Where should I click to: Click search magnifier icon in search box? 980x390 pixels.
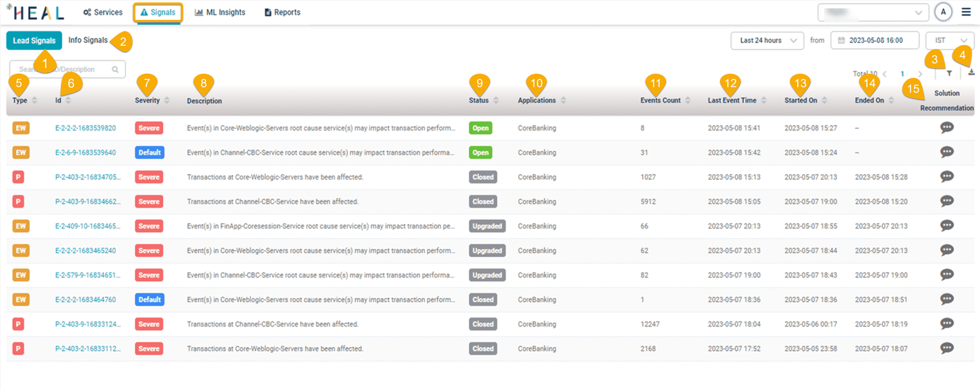115,70
